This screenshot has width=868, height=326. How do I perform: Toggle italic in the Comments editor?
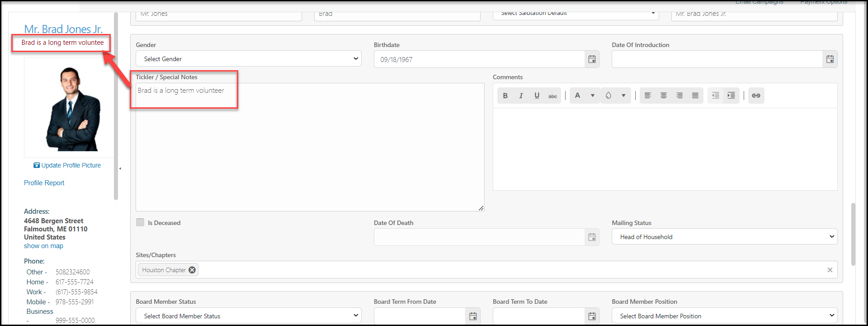pyautogui.click(x=521, y=96)
